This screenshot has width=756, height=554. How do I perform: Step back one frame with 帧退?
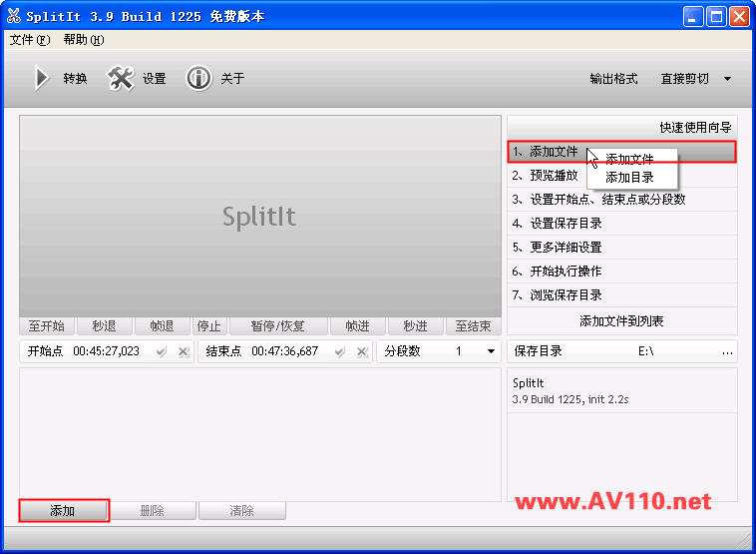(162, 326)
